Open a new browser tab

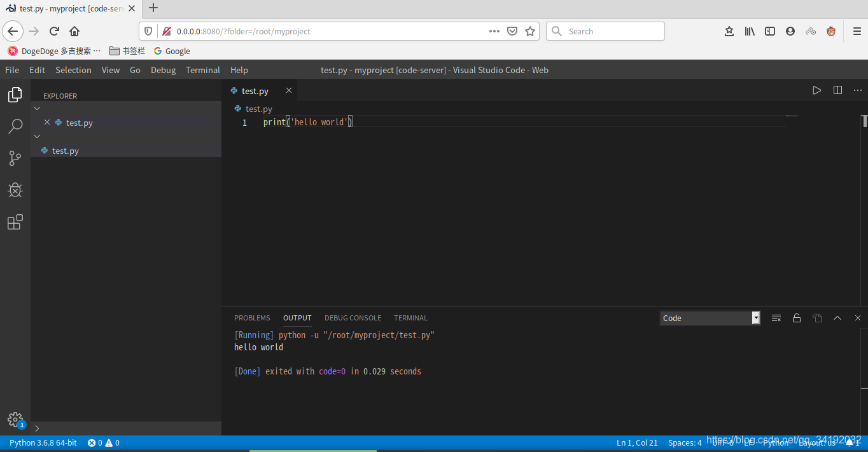(153, 8)
